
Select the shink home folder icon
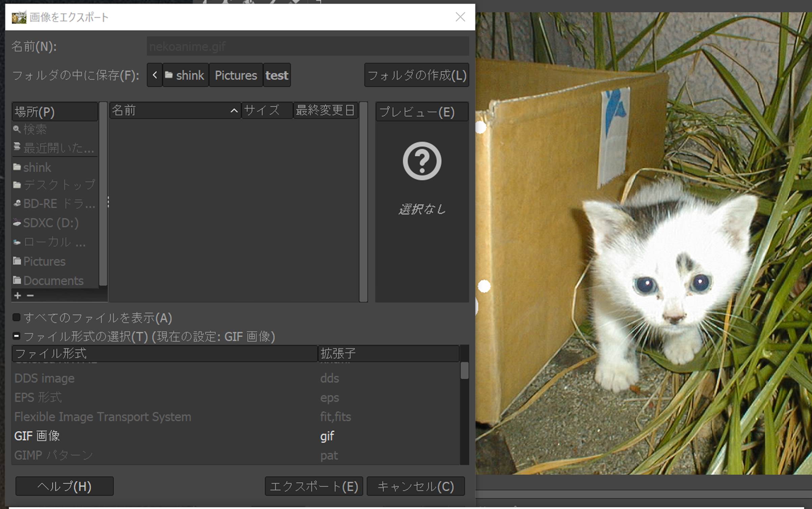(x=17, y=167)
